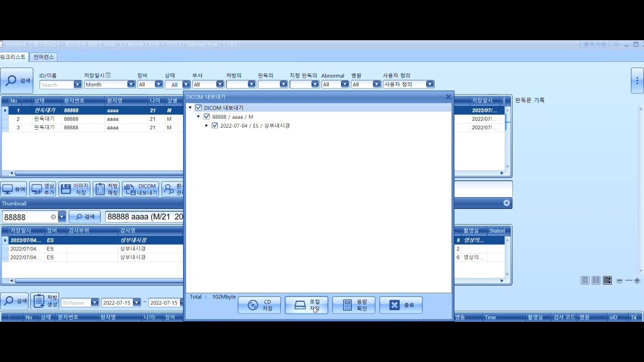This screenshot has height=362, width=644.
Task: Open the settings gear in the title bar
Action: tap(616, 44)
